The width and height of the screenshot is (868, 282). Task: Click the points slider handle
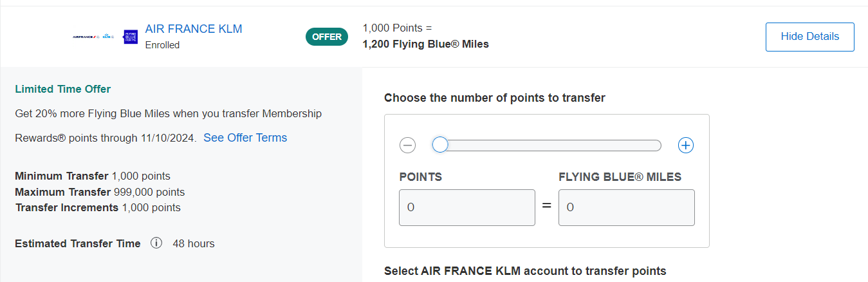click(x=440, y=145)
